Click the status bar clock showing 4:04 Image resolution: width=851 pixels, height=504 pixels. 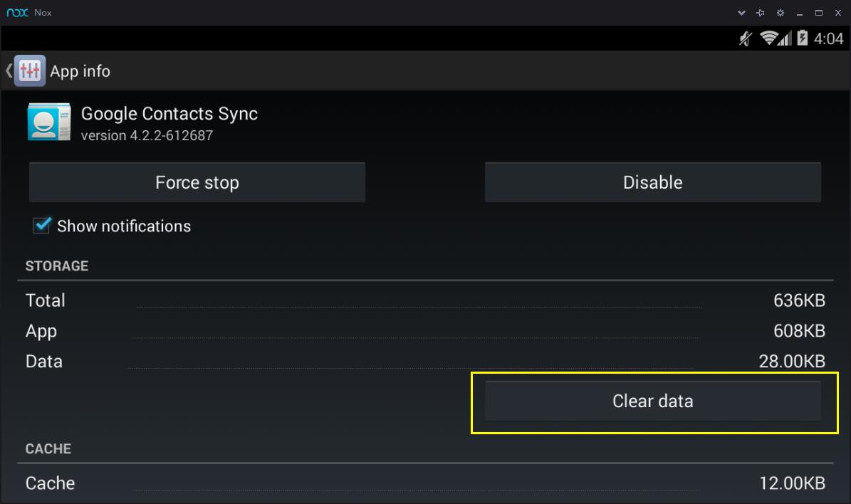(828, 39)
